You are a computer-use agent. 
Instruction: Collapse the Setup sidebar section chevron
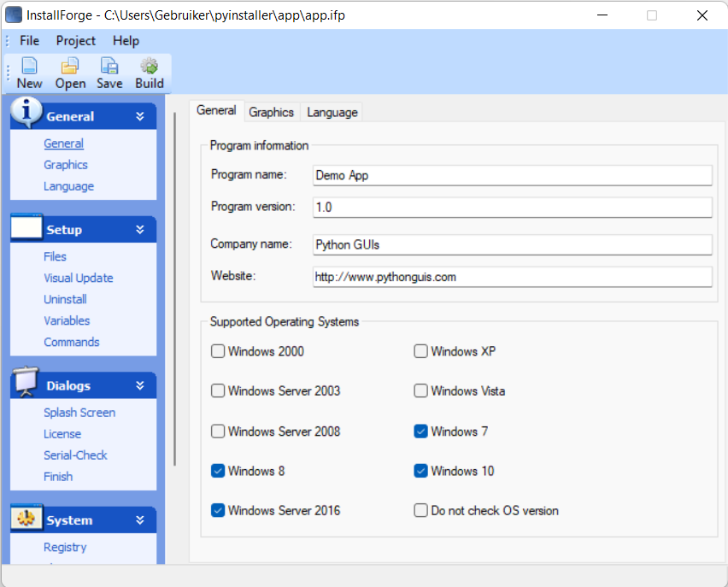coord(140,229)
